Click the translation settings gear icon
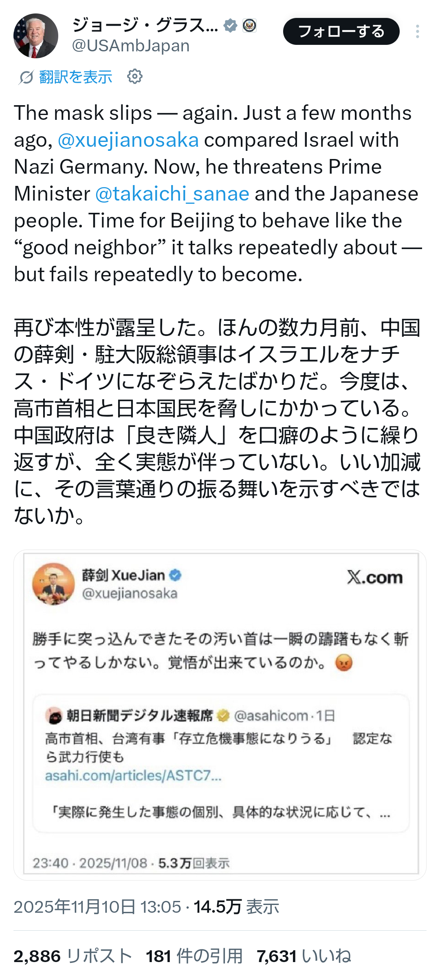440x980 pixels. tap(135, 76)
